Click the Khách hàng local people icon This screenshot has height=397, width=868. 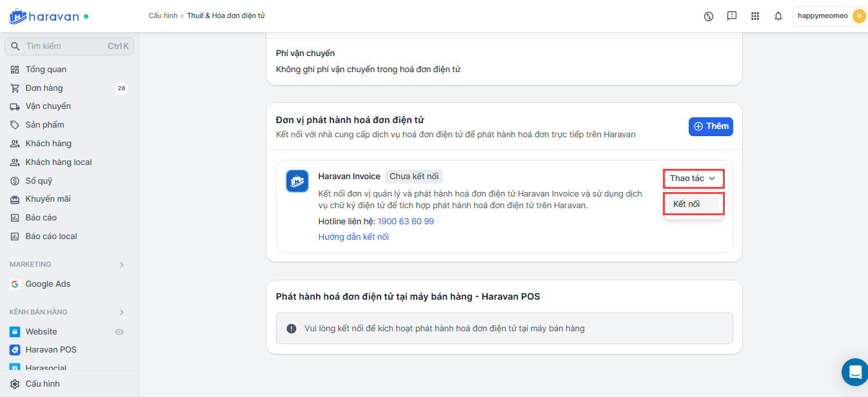(x=15, y=162)
